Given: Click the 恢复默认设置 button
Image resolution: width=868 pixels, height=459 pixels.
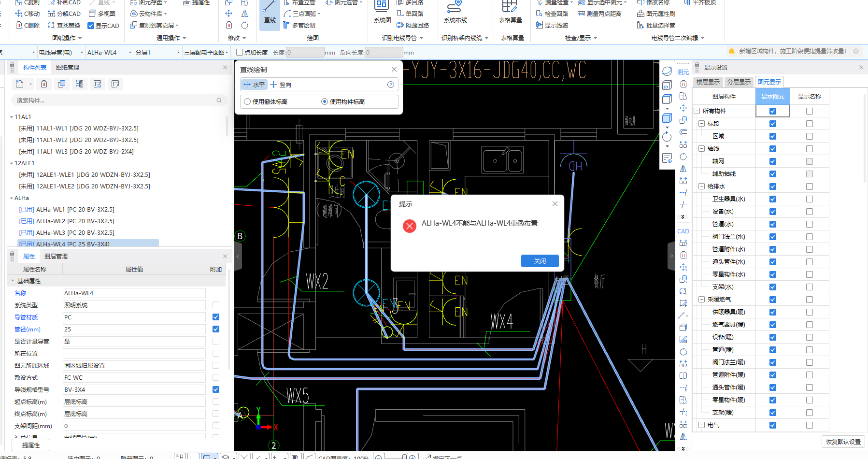Looking at the screenshot, I should pos(843,442).
